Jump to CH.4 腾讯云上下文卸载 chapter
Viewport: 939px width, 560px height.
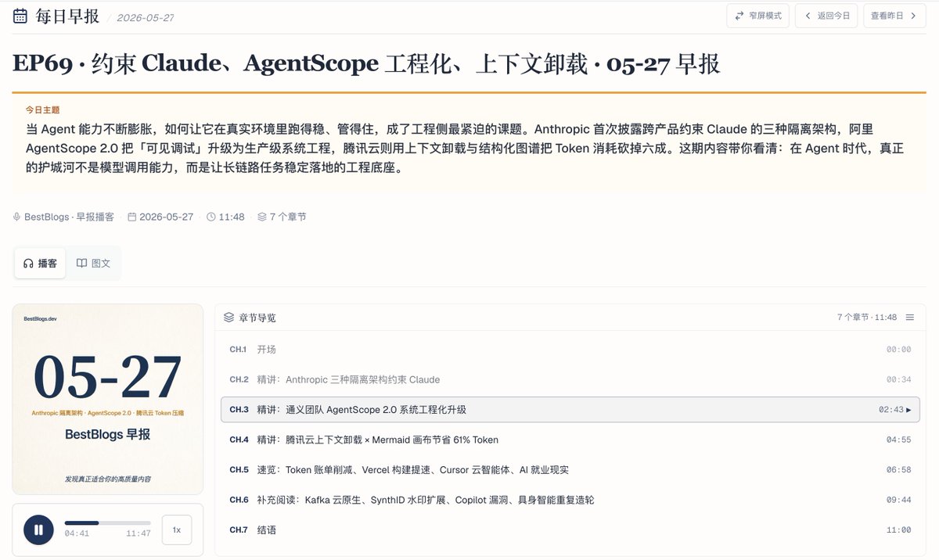(570, 440)
